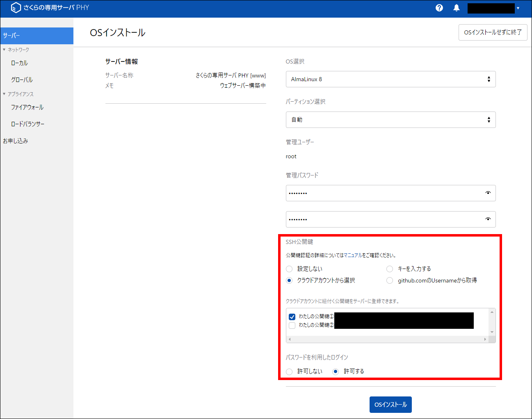The height and width of the screenshot is (419, 532).
Task: Click the root admin user text
Action: [x=291, y=157]
